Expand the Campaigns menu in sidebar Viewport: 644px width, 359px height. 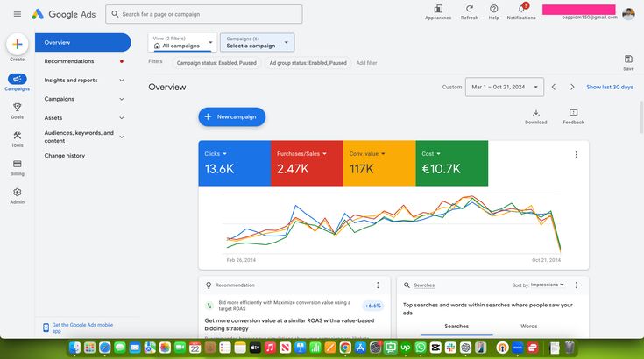83,99
